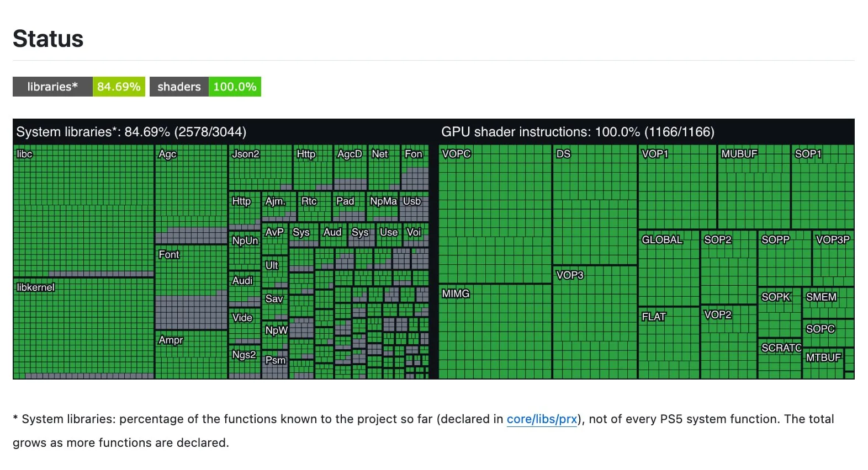868x470 pixels.
Task: Click the Status section heading
Action: click(48, 39)
